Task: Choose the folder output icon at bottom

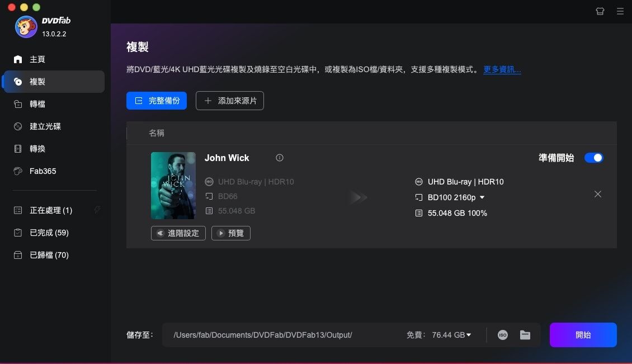Action: coord(525,335)
